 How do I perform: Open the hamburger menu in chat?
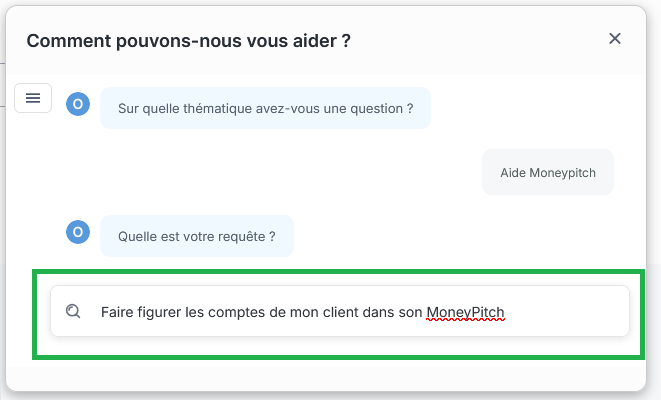tap(33, 97)
